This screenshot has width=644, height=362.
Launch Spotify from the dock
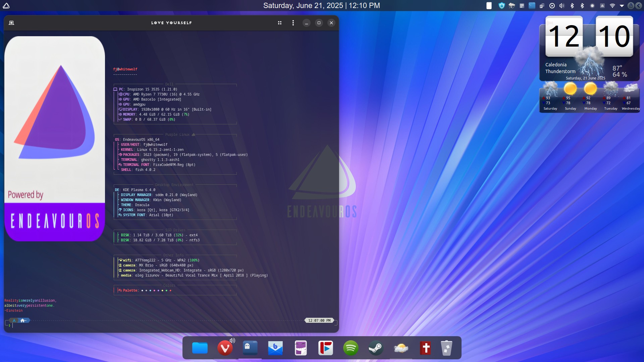351,348
